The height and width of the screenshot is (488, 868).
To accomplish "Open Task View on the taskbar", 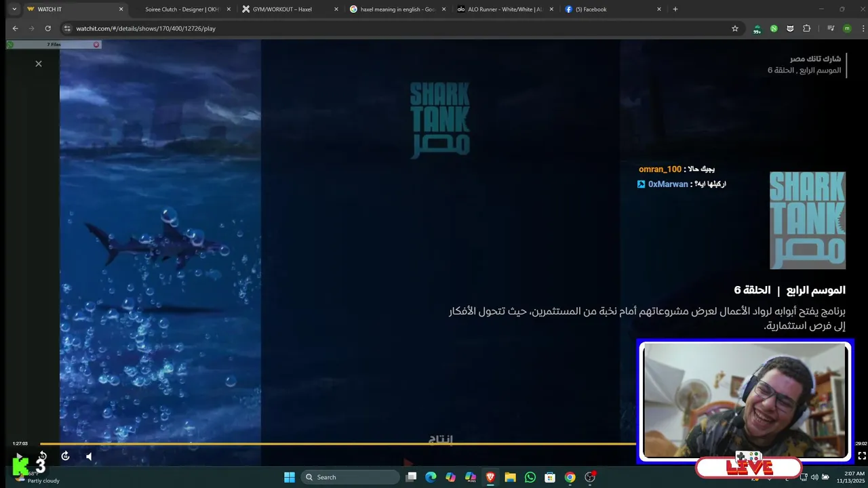I will 411,477.
